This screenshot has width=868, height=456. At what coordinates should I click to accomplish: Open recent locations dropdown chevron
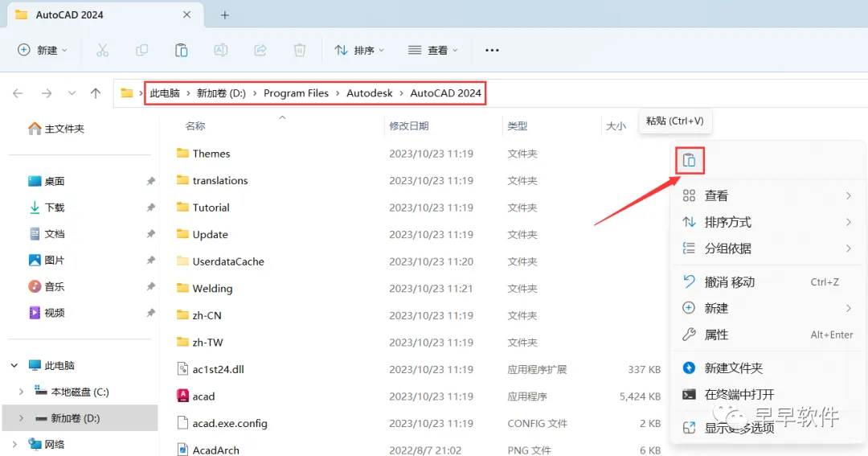pyautogui.click(x=72, y=93)
